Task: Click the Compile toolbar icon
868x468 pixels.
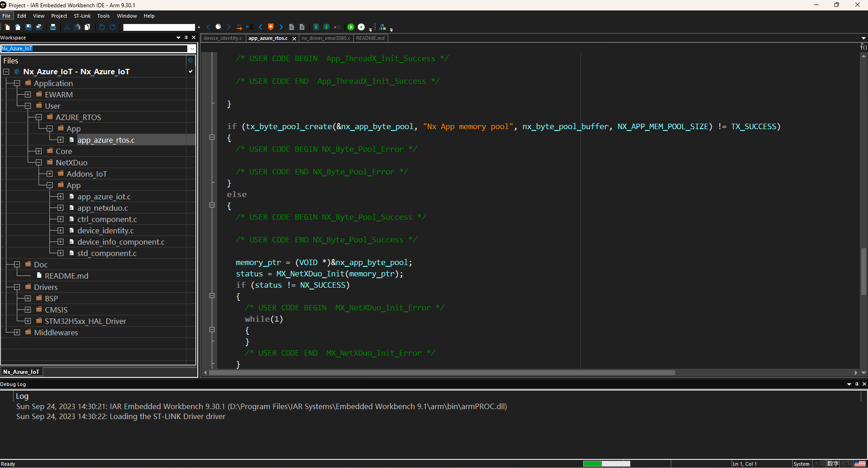Action: 316,27
